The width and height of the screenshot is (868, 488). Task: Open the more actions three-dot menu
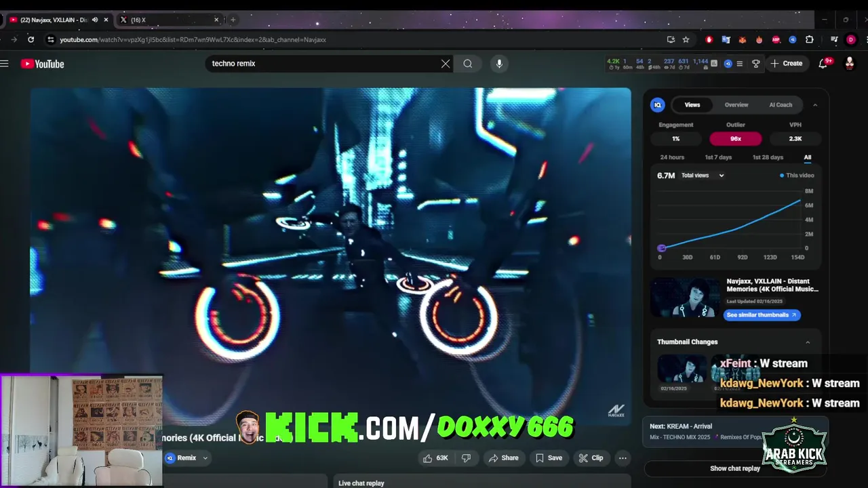click(623, 458)
